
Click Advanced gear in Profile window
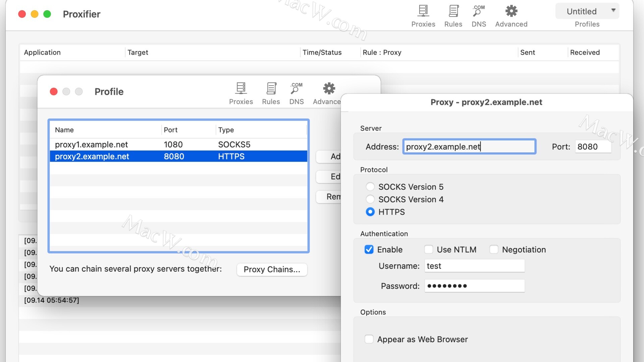tap(329, 89)
